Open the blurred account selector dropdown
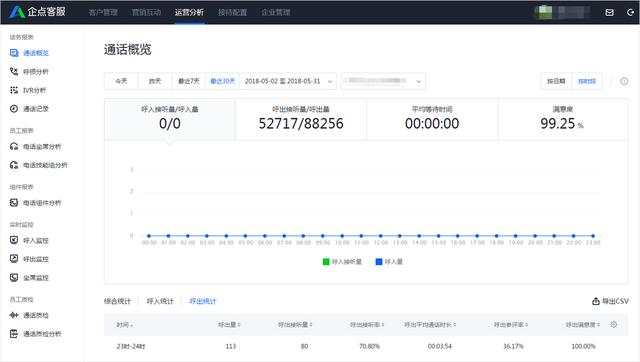This screenshot has width=640, height=362. click(383, 81)
